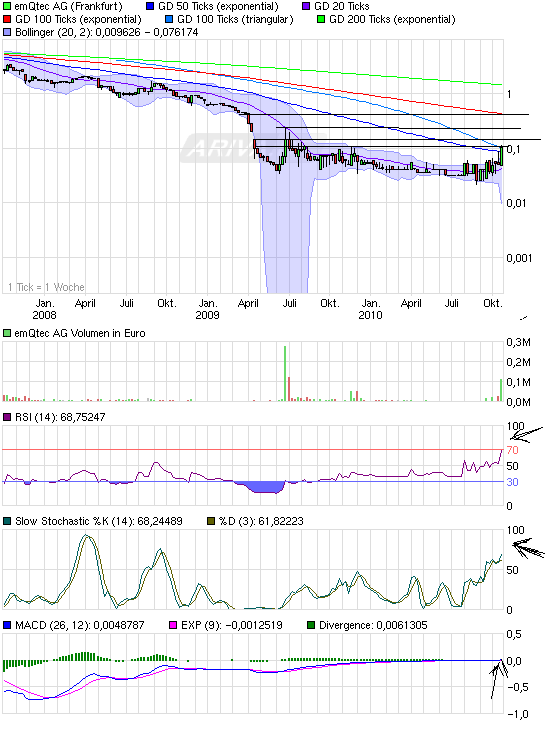
Task: Click the 'Jan. 2008' axis label
Action: tap(44, 309)
